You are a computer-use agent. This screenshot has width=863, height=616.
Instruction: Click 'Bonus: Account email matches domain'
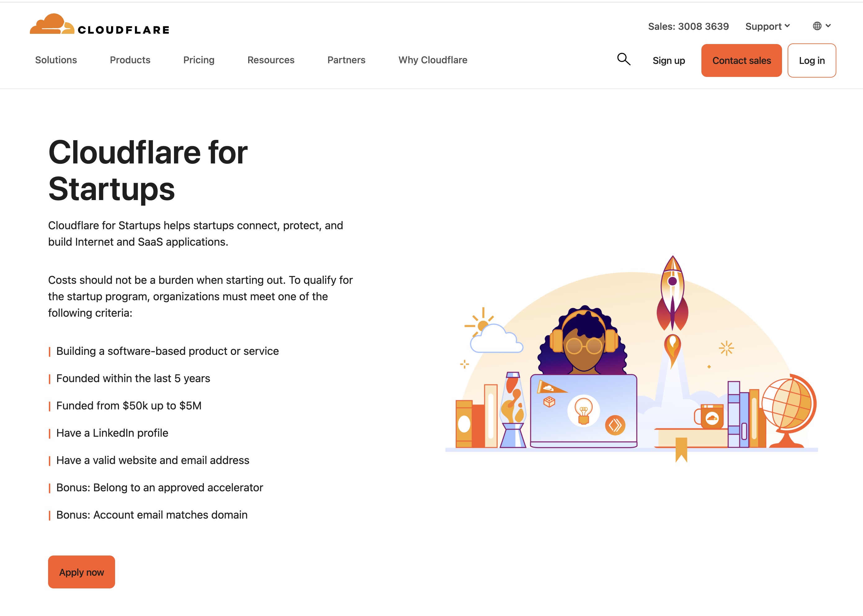pyautogui.click(x=152, y=515)
